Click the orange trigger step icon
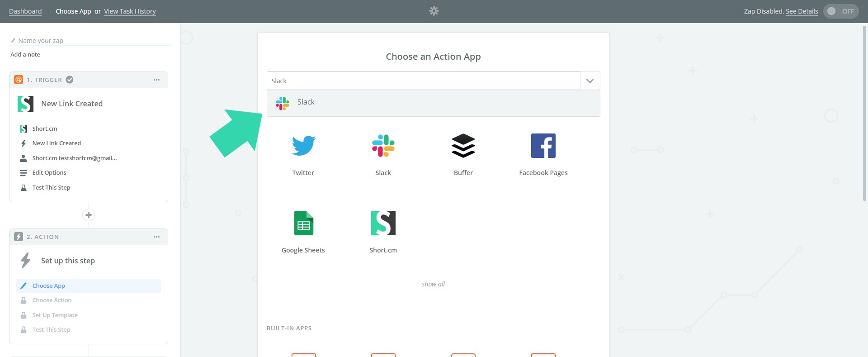Viewport: 868px width, 357px height. pos(19,80)
